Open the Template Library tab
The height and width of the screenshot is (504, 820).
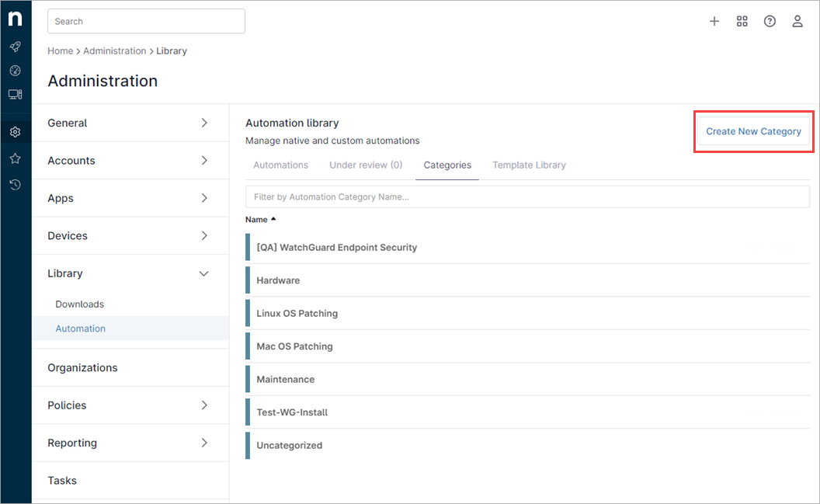click(529, 165)
